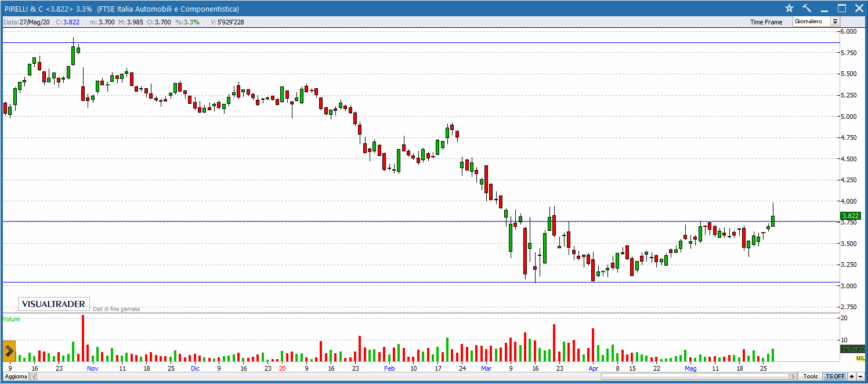The image size is (868, 384).
Task: Click the VISUALTRADER logo box
Action: point(54,304)
